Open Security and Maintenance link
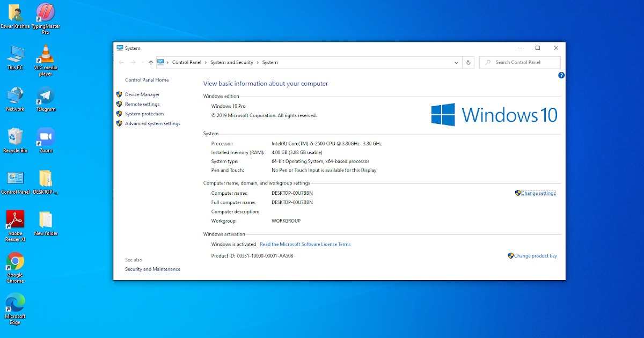This screenshot has width=644, height=338. [153, 269]
